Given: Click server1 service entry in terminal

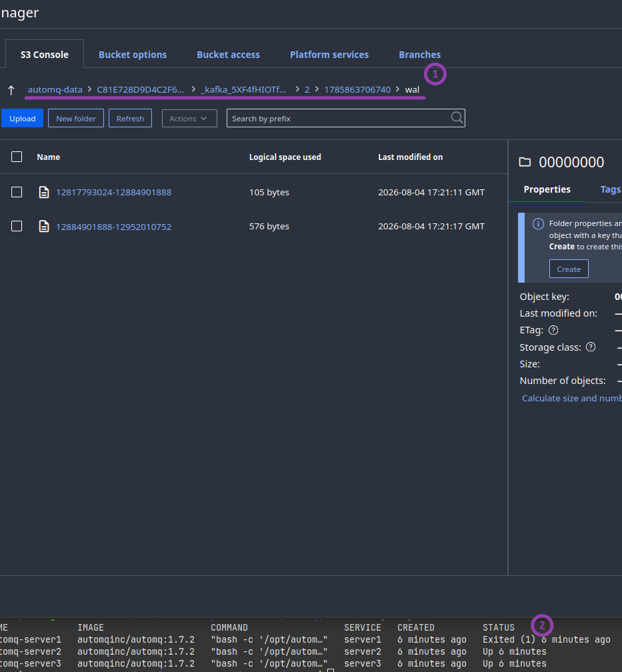Looking at the screenshot, I should 363,639.
